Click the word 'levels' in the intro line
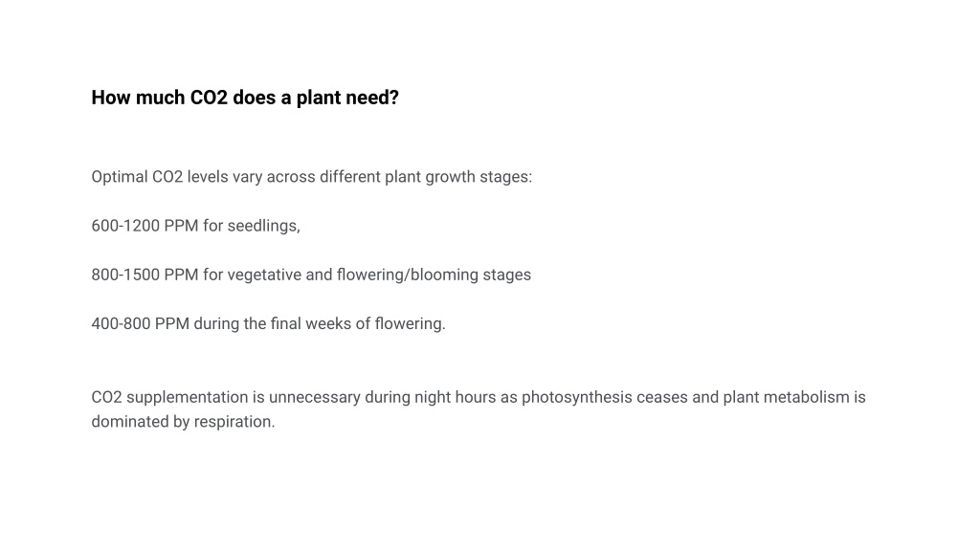Screen dimensions: 980x551 208,177
